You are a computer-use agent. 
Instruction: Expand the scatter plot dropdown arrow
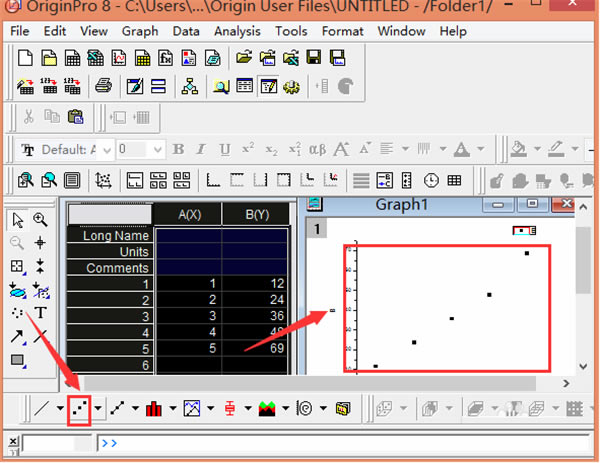pyautogui.click(x=98, y=409)
